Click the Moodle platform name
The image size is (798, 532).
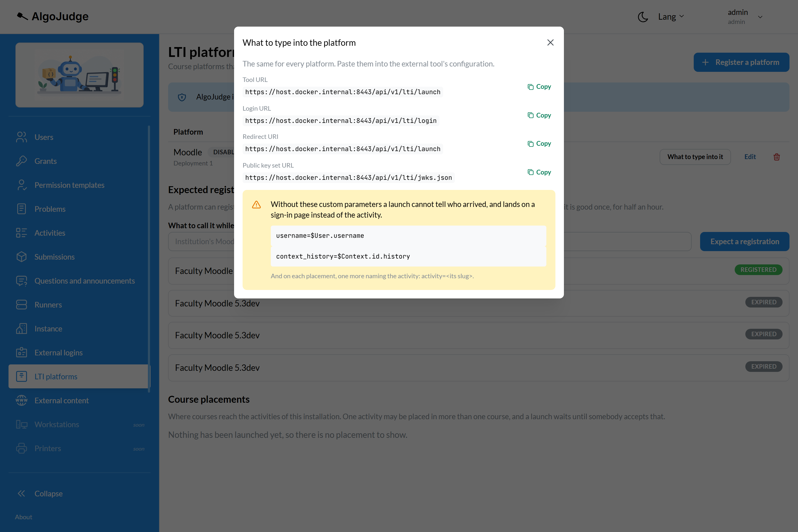[x=188, y=152]
